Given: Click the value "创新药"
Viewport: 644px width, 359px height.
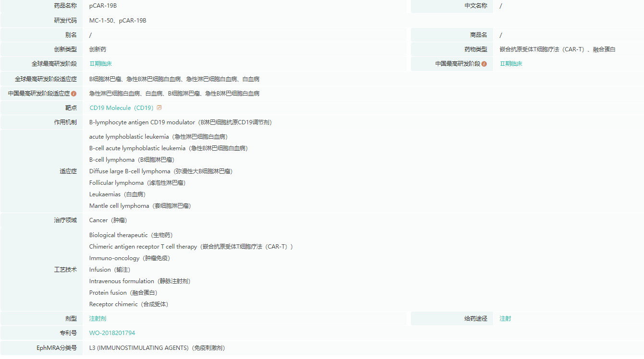Looking at the screenshot, I should (x=98, y=49).
